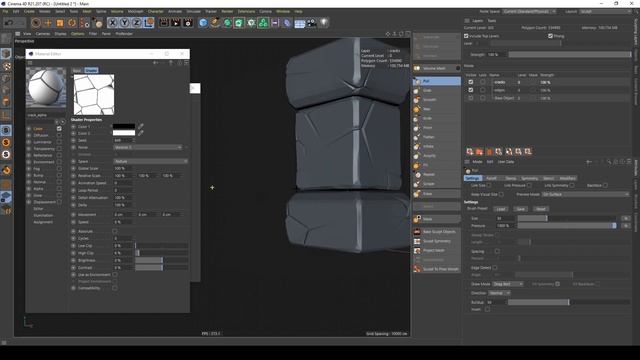Toggle X axis lock in toolbar
Screen dimensions: 640x360
click(x=113, y=23)
